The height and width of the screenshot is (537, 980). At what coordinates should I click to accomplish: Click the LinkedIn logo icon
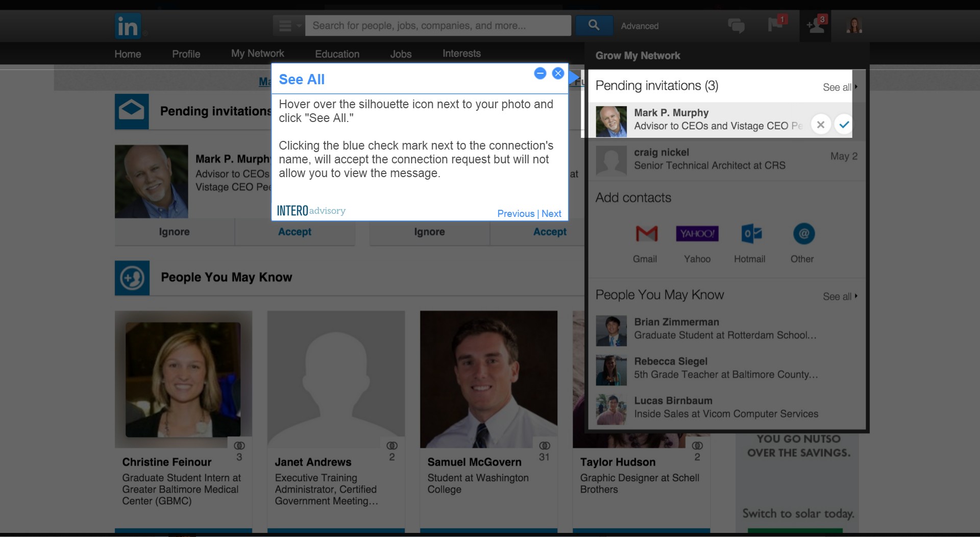tap(128, 26)
